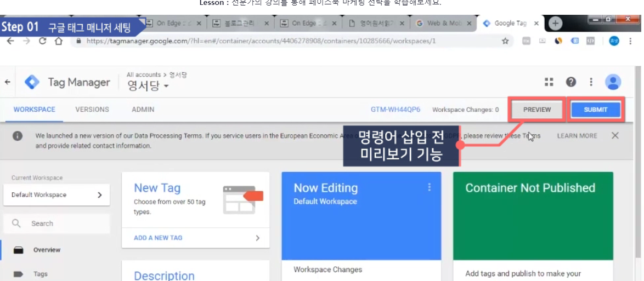Image resolution: width=644 pixels, height=281 pixels.
Task: Click the browser address bar URL
Action: pos(261,41)
